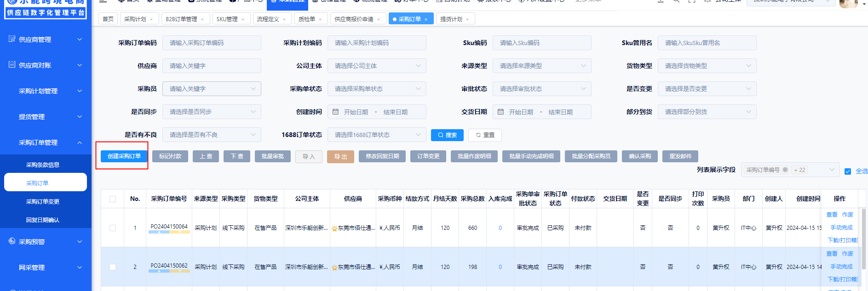Click the 供应商管理 sidebar icon

click(12, 39)
